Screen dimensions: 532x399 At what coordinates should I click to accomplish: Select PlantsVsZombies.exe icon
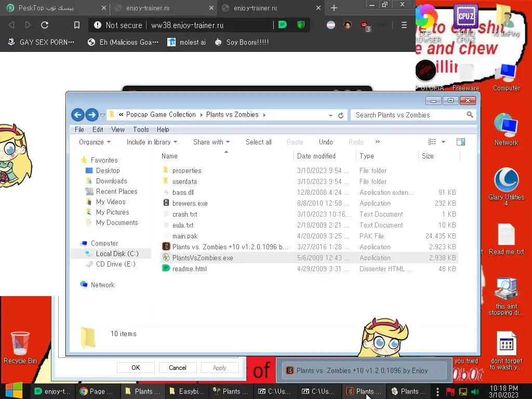click(x=166, y=258)
